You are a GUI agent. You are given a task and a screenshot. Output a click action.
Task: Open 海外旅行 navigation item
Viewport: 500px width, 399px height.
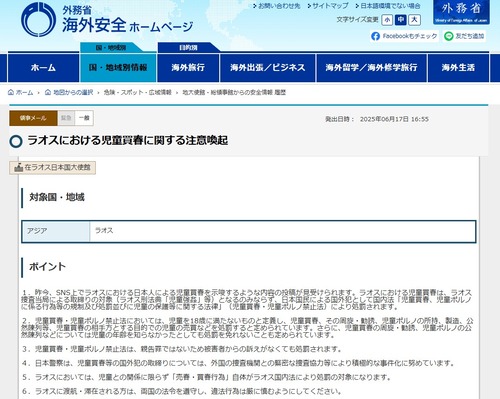coord(188,68)
